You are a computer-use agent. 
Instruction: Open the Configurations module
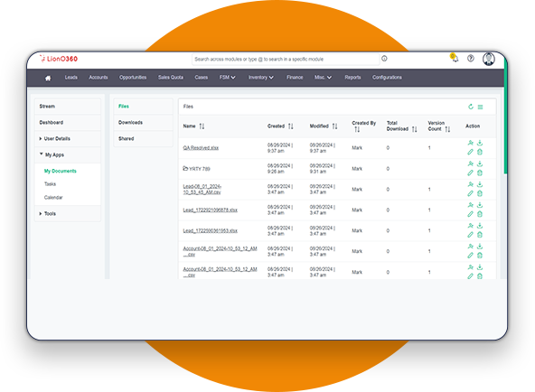(387, 78)
